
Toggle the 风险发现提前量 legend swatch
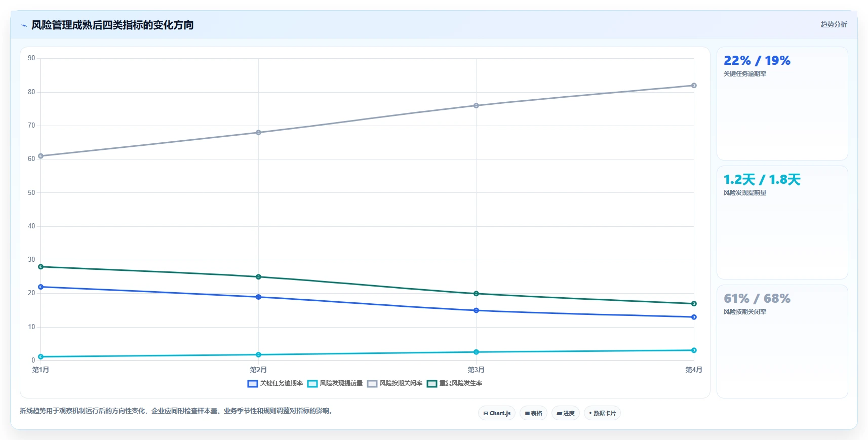click(312, 384)
